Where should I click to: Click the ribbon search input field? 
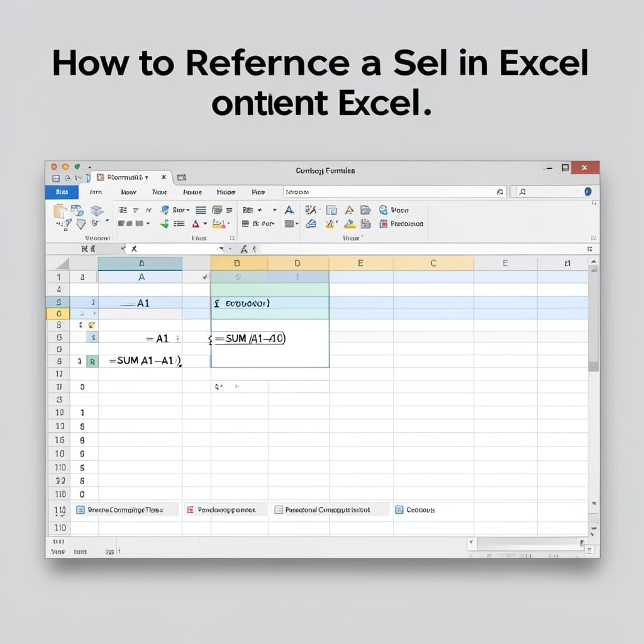394,192
